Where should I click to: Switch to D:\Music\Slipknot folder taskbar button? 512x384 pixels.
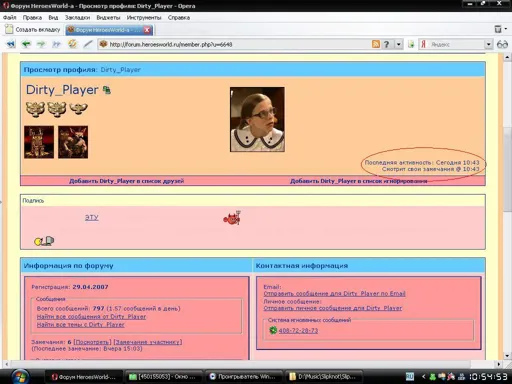coord(323,377)
